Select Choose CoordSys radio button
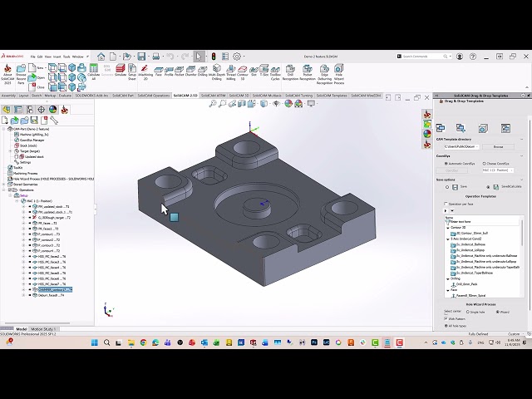Image resolution: width=532 pixels, height=399 pixels. (484, 164)
